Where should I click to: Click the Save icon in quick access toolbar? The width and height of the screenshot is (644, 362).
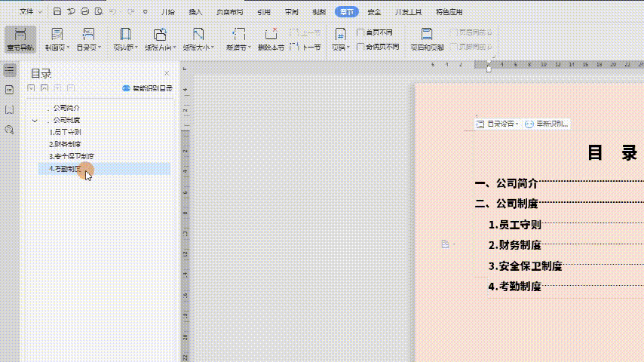pyautogui.click(x=57, y=12)
